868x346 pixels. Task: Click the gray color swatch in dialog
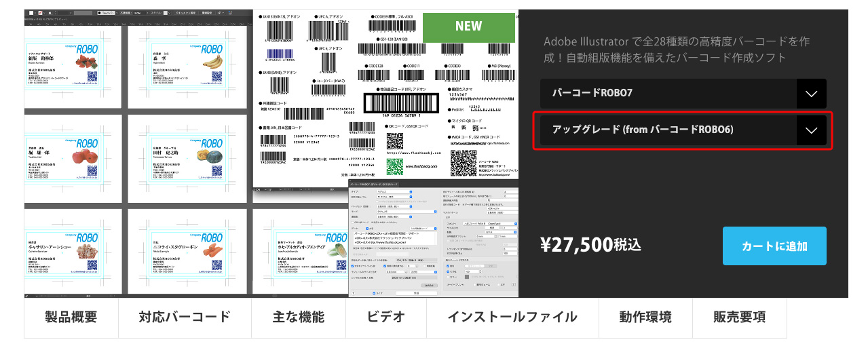[x=466, y=277]
